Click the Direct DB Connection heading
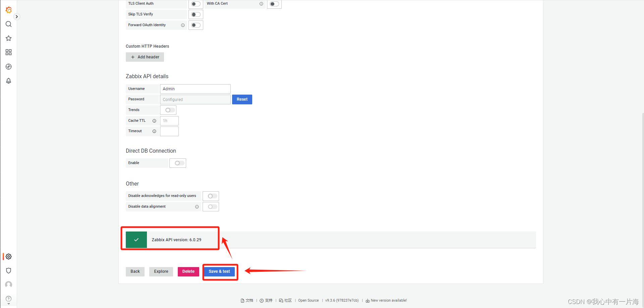Image resolution: width=644 pixels, height=308 pixels. (x=151, y=151)
